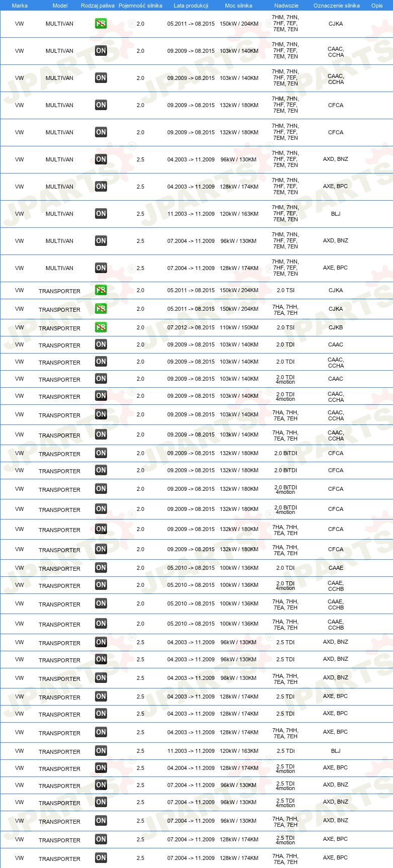The image size is (393, 868).
Task: Click the Rodzaj paliwa column header
Action: click(97, 6)
